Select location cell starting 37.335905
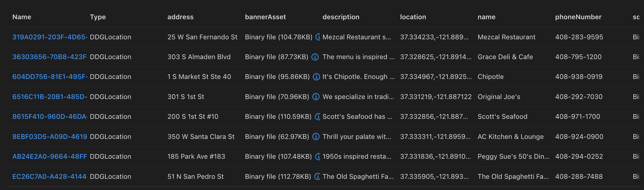Viewport: 644px width, 190px height. pos(434,177)
